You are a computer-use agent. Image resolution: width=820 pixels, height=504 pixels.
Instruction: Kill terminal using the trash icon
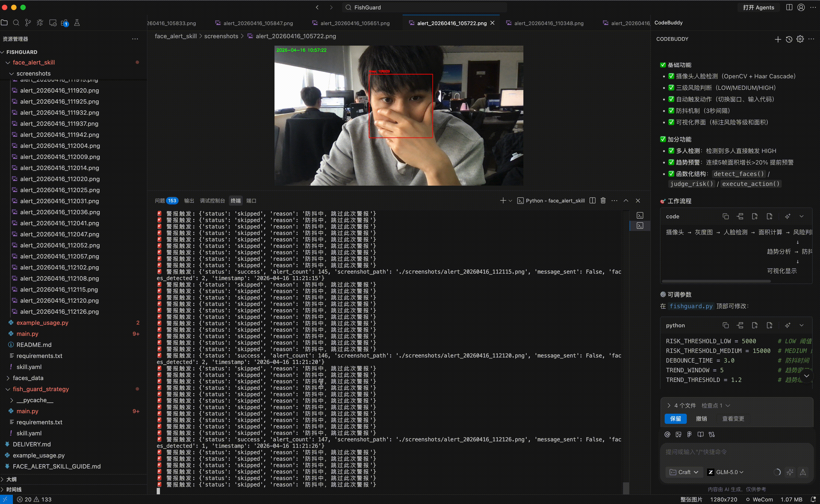click(603, 201)
